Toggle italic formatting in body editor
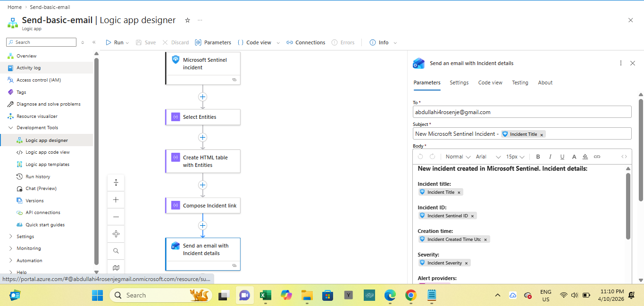 550,157
